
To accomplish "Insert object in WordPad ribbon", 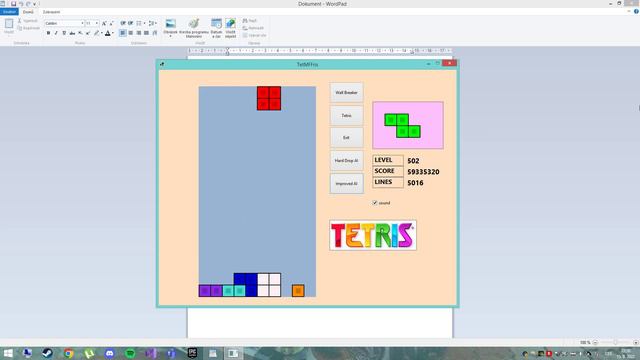I will click(231, 27).
